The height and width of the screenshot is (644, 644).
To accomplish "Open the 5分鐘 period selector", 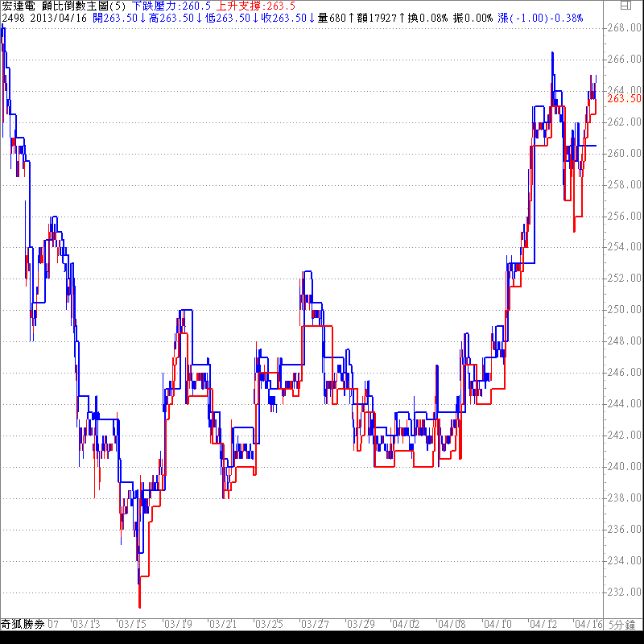I will click(x=623, y=624).
